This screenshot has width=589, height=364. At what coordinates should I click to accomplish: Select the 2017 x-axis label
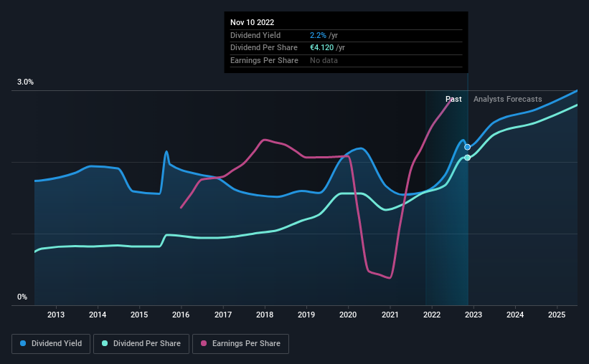(x=222, y=315)
